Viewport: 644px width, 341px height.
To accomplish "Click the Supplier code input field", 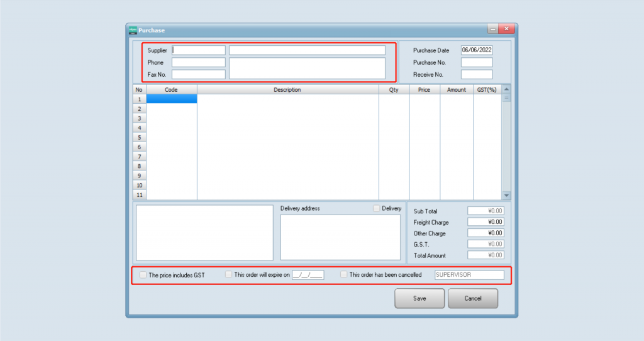I will point(198,50).
